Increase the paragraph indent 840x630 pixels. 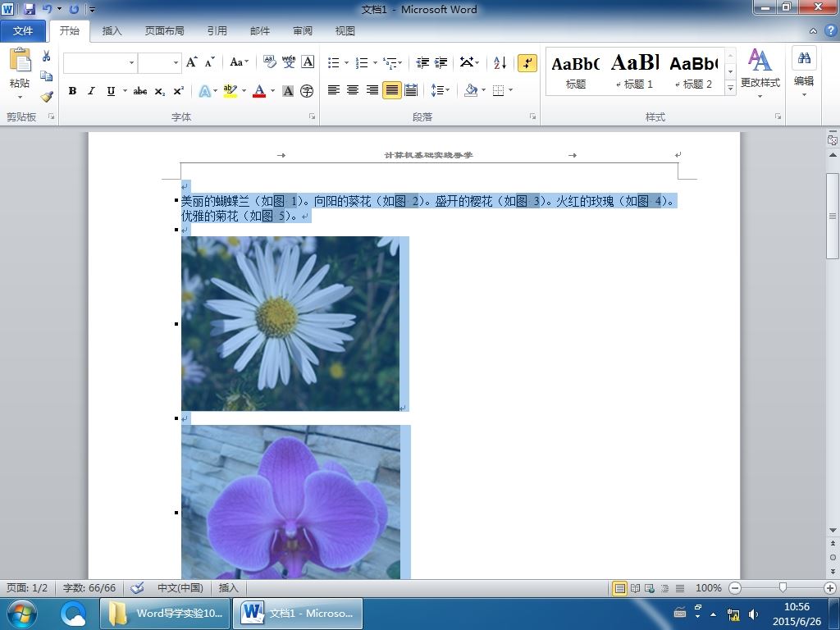pyautogui.click(x=441, y=62)
